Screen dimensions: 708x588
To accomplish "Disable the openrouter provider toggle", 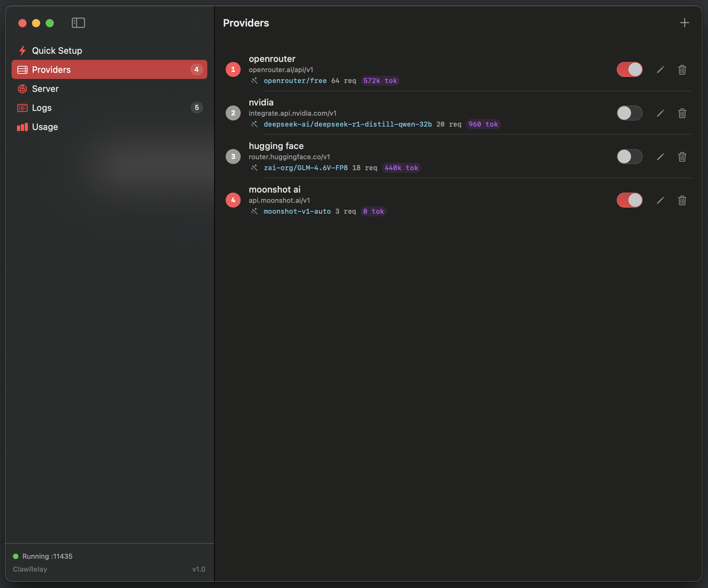I will pos(629,69).
